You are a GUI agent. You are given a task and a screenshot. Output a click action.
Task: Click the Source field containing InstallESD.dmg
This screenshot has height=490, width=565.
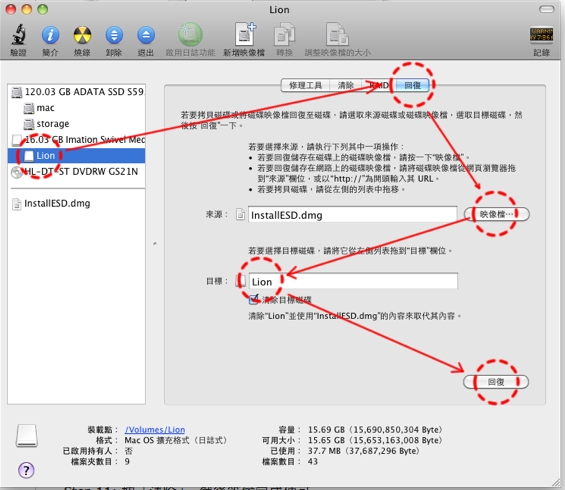[x=352, y=215]
